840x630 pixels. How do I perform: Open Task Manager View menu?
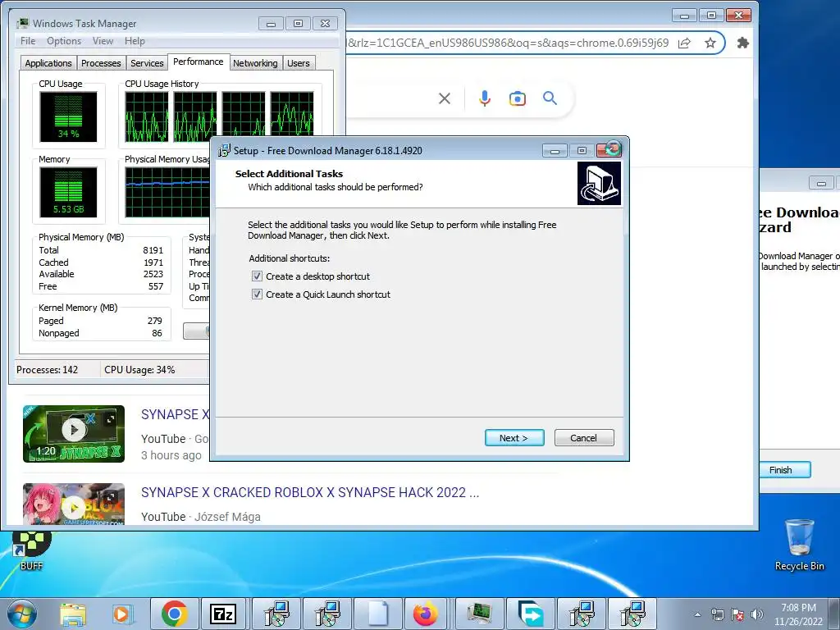click(x=103, y=41)
